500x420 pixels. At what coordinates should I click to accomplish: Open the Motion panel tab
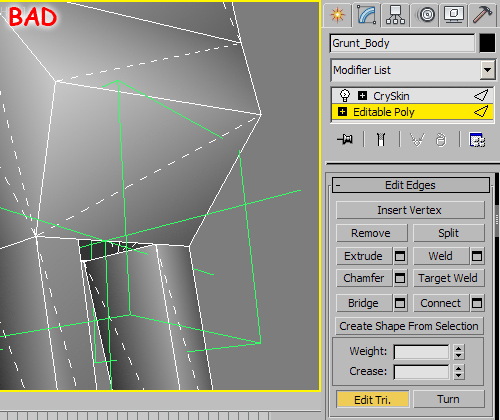(x=426, y=15)
